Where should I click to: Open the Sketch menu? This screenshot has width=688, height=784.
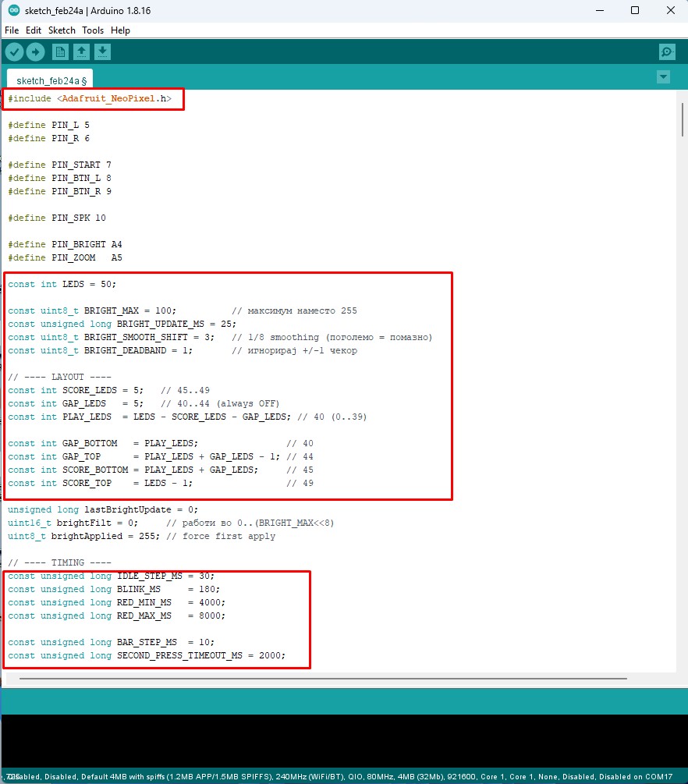[62, 30]
